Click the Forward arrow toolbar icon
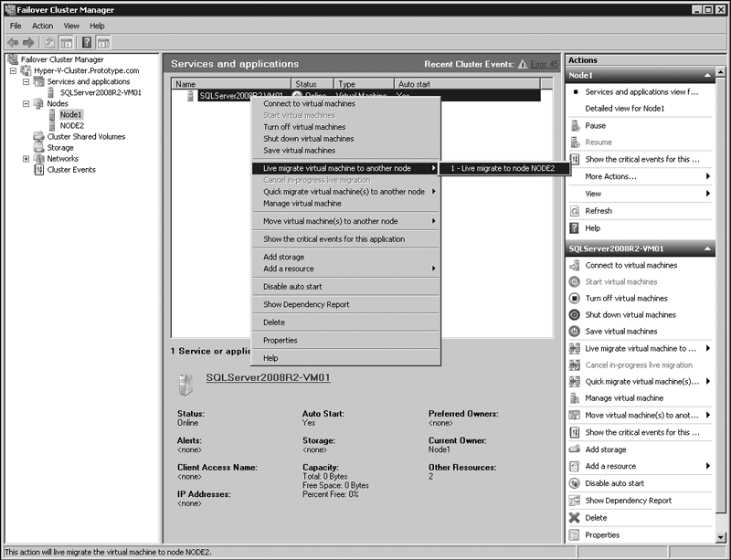Image resolution: width=731 pixels, height=560 pixels. 28,43
